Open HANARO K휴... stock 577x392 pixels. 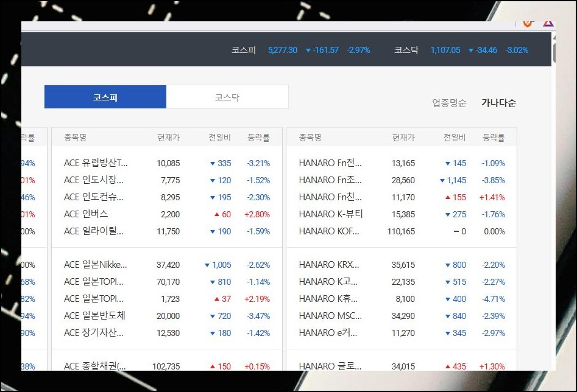[328, 299]
